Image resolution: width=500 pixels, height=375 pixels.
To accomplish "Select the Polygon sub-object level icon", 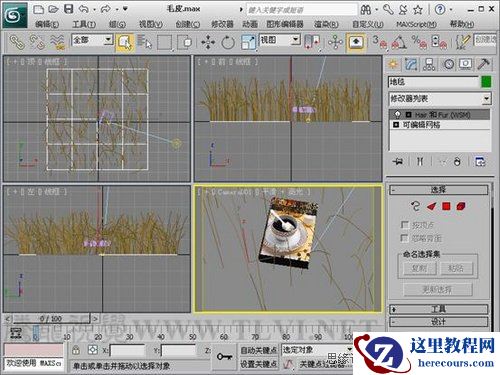I will (x=446, y=206).
